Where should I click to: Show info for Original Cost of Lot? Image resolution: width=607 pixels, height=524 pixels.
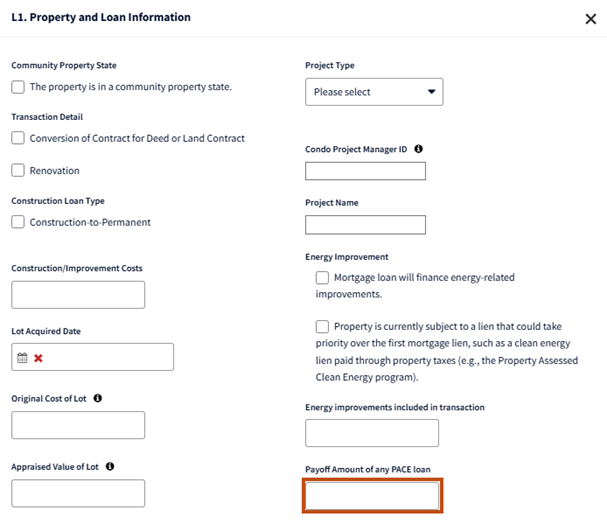click(98, 398)
